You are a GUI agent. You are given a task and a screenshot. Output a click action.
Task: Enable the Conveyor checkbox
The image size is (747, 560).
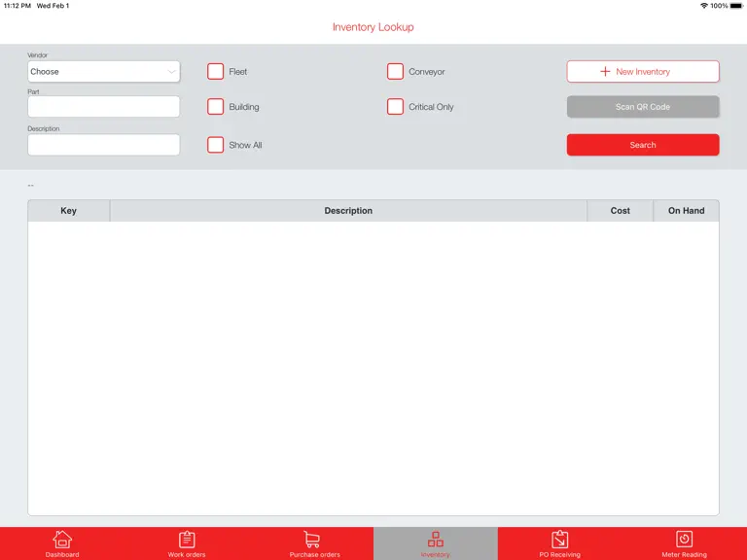tap(395, 71)
